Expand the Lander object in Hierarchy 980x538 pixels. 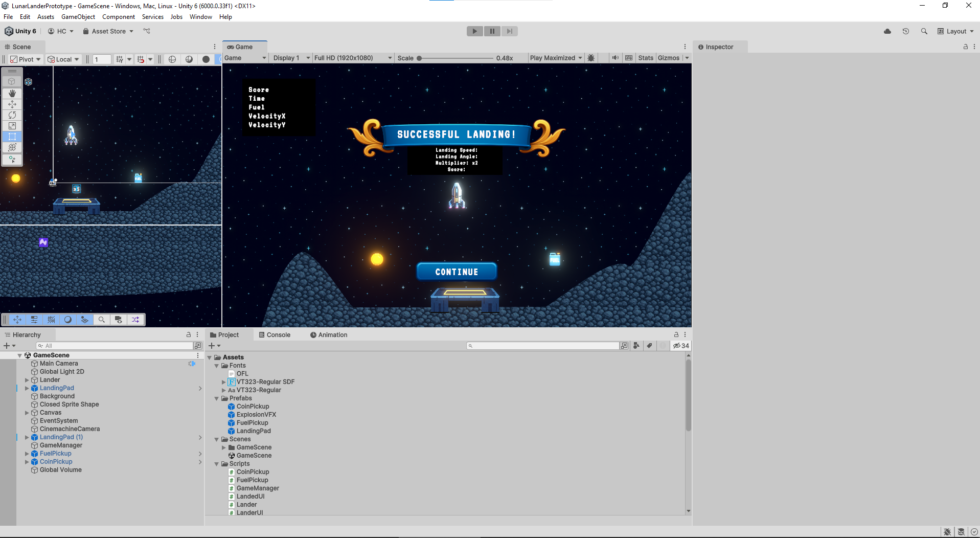27,380
